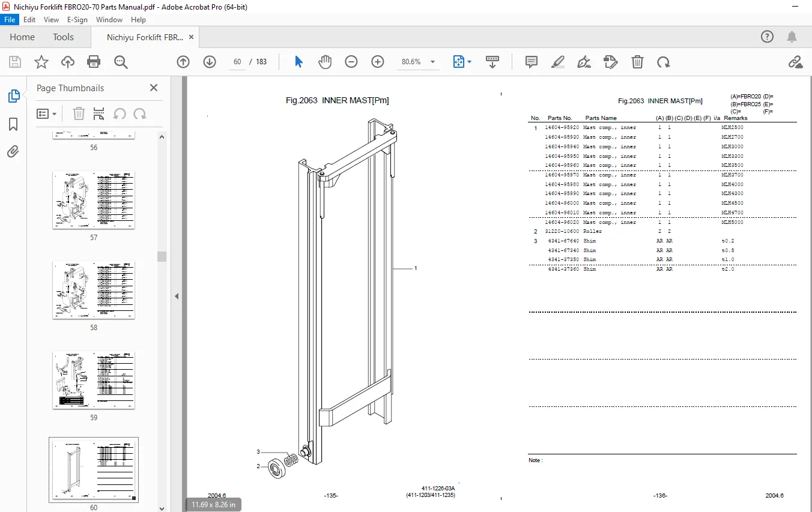Click the page number input field
The width and height of the screenshot is (812, 512).
[x=237, y=62]
